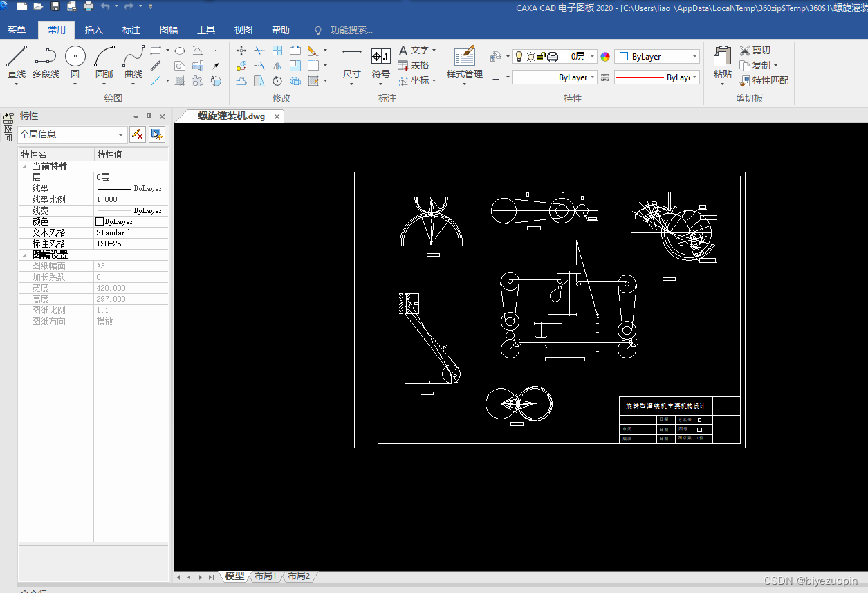This screenshot has height=593, width=868.
Task: Open the 菜单 menu
Action: pos(17,30)
